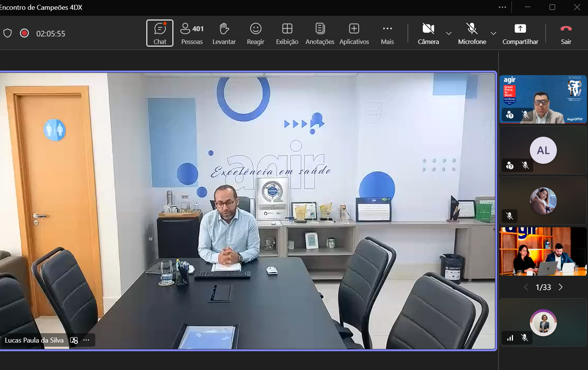Image resolution: width=588 pixels, height=370 pixels.
Task: Open Lucas Paula da Silva's more options
Action: click(86, 340)
